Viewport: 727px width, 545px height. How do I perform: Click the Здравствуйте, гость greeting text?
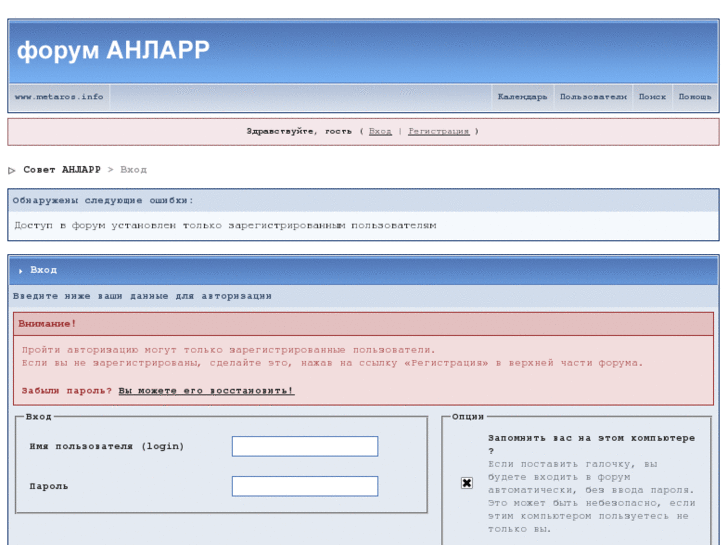pos(299,131)
